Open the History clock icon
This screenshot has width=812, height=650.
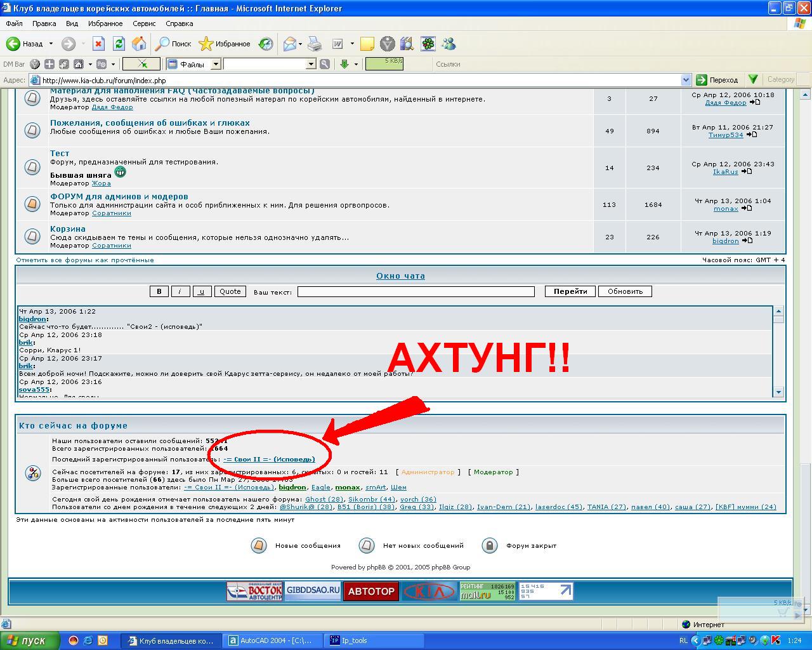[266, 44]
